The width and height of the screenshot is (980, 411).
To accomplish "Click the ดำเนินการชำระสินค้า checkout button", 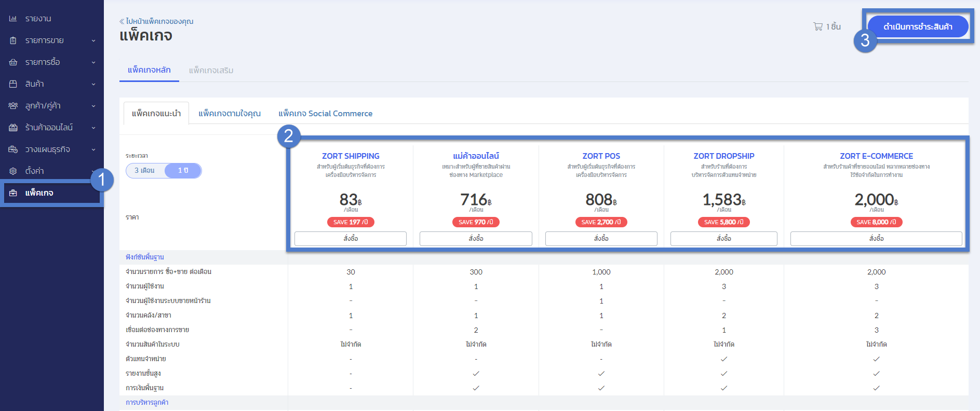I will 918,26.
